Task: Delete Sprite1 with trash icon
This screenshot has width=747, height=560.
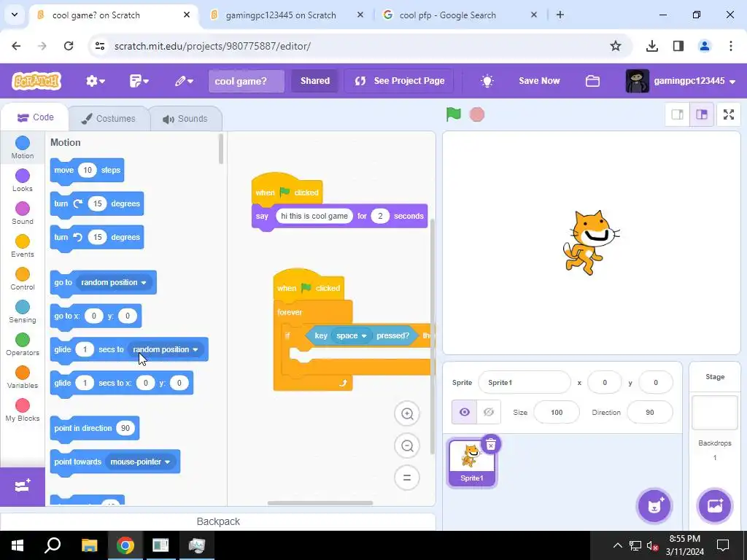Action: pyautogui.click(x=490, y=444)
